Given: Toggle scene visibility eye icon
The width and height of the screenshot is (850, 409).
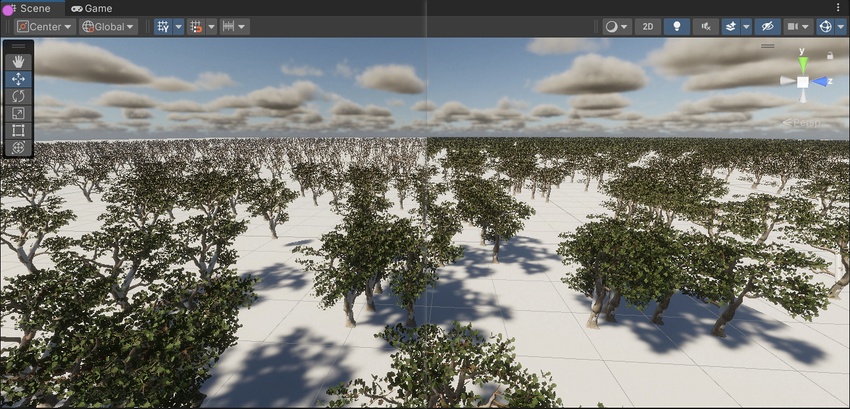Looking at the screenshot, I should 767,27.
